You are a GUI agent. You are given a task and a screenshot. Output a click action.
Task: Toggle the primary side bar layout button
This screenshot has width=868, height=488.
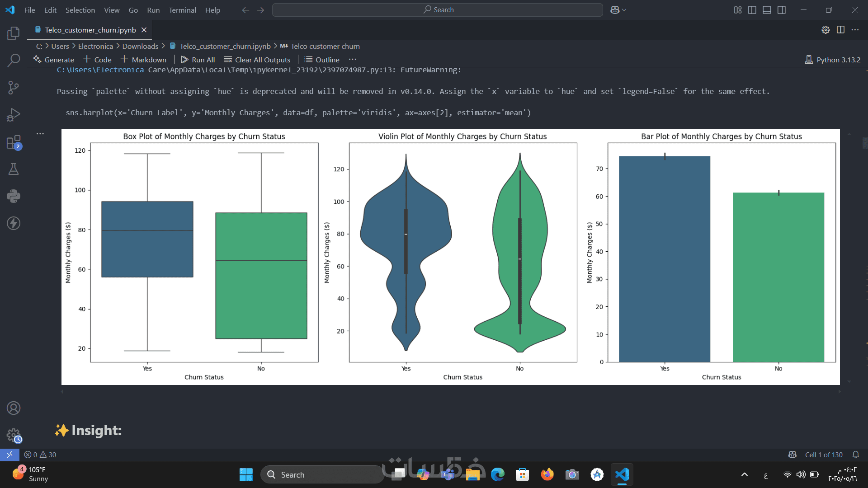(752, 10)
